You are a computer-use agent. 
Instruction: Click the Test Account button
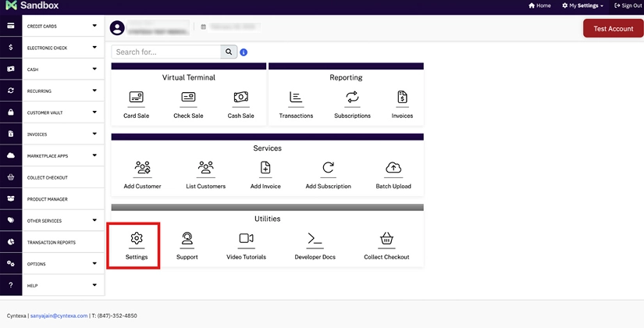[614, 28]
